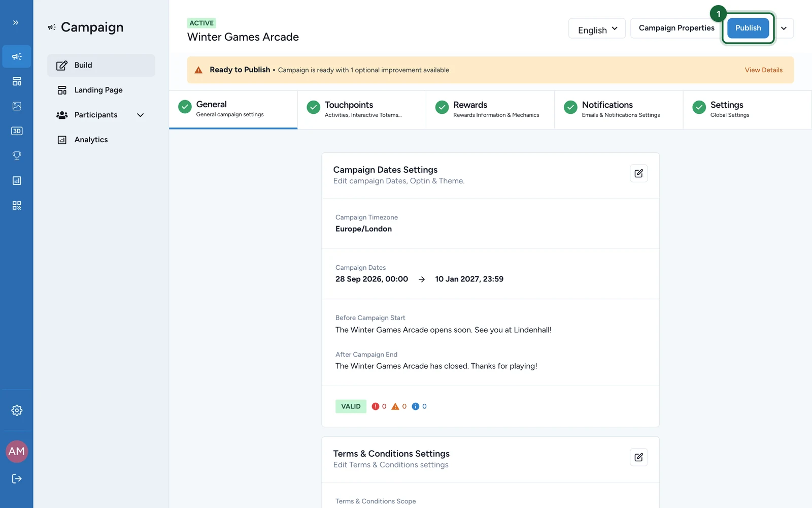Switch to the Rewards tab

490,110
